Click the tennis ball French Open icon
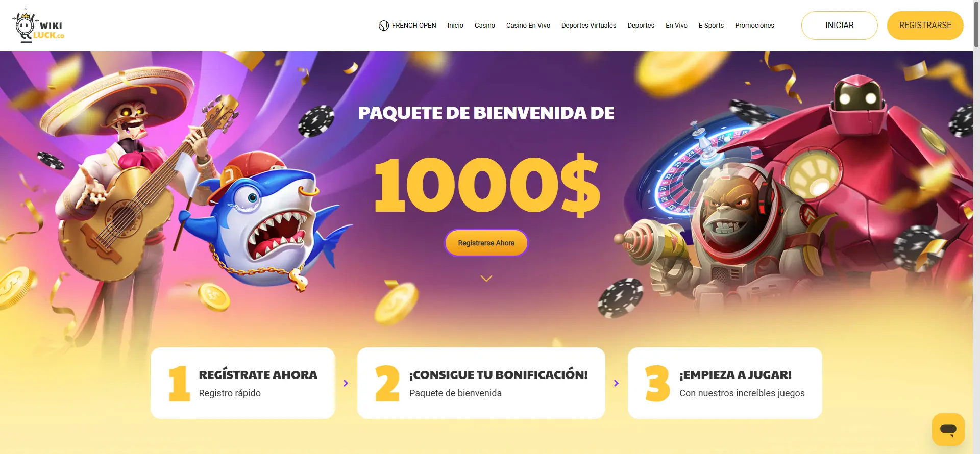980x454 pixels. coord(384,26)
